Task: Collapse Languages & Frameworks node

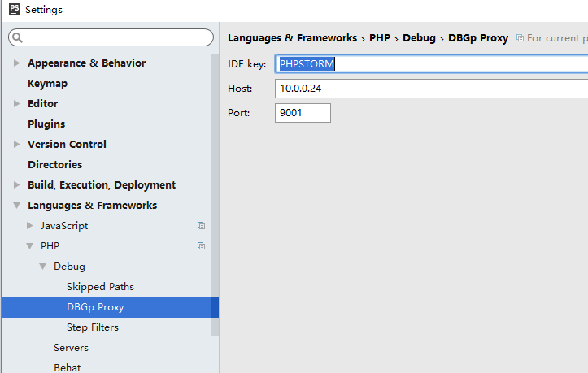Action: pos(17,206)
